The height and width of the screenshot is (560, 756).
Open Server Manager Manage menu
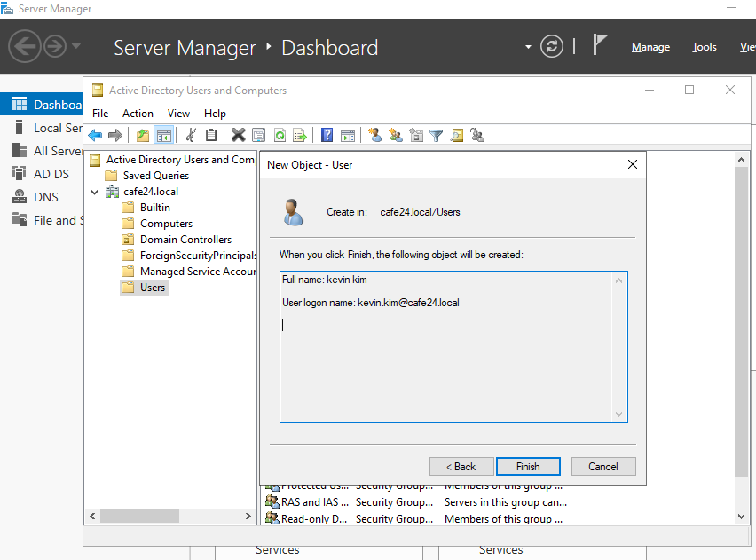(x=651, y=47)
